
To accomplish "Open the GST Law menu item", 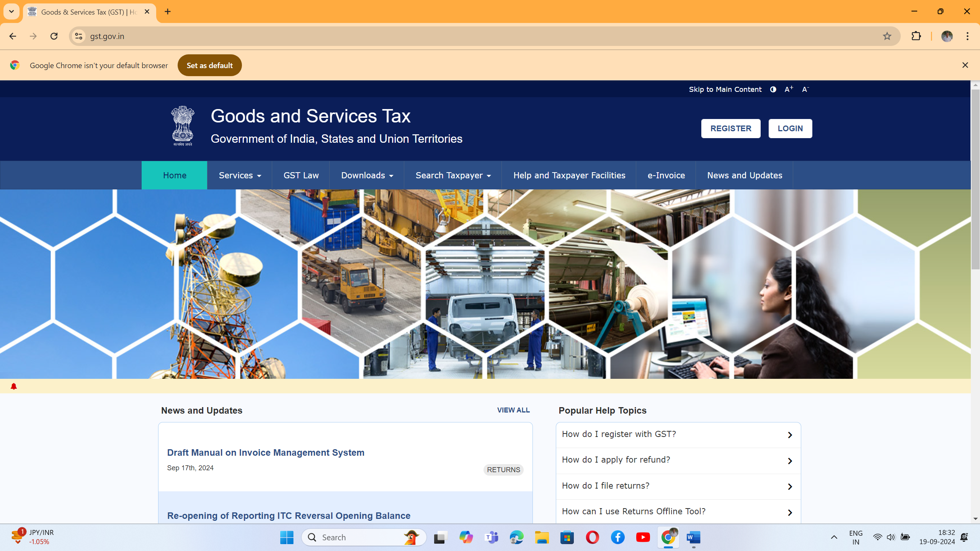I will pos(301,175).
